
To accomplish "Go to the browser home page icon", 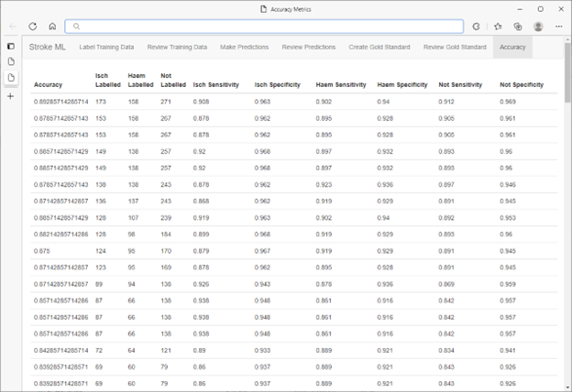I will pos(52,27).
